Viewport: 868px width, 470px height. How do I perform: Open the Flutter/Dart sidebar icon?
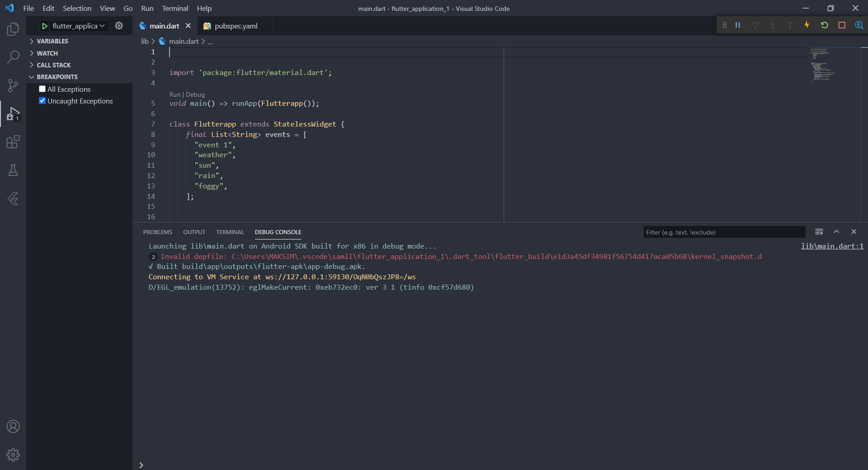[x=13, y=198]
